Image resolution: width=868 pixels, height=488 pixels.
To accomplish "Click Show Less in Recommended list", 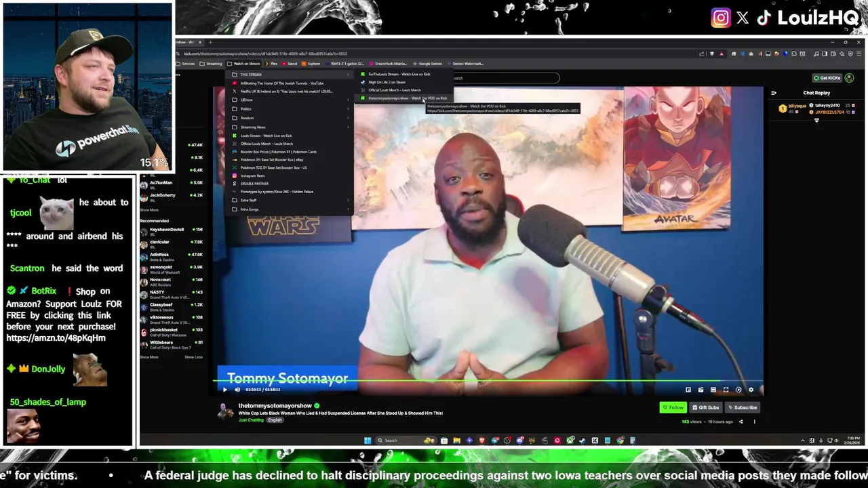I will [193, 357].
